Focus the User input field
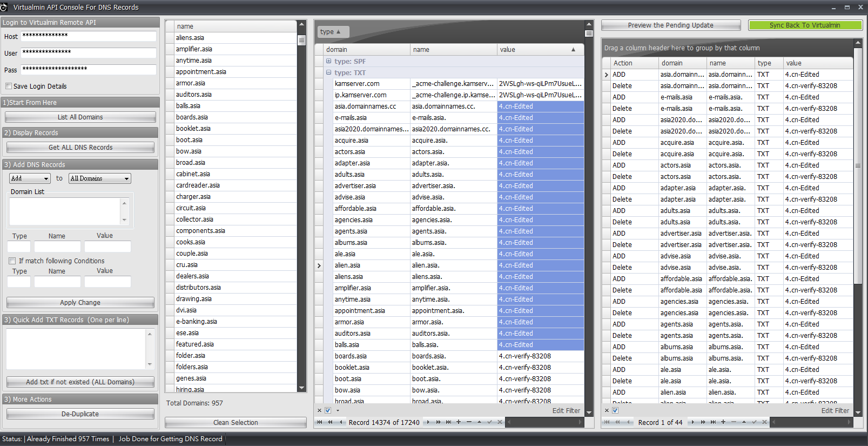The height and width of the screenshot is (446, 868). point(89,52)
